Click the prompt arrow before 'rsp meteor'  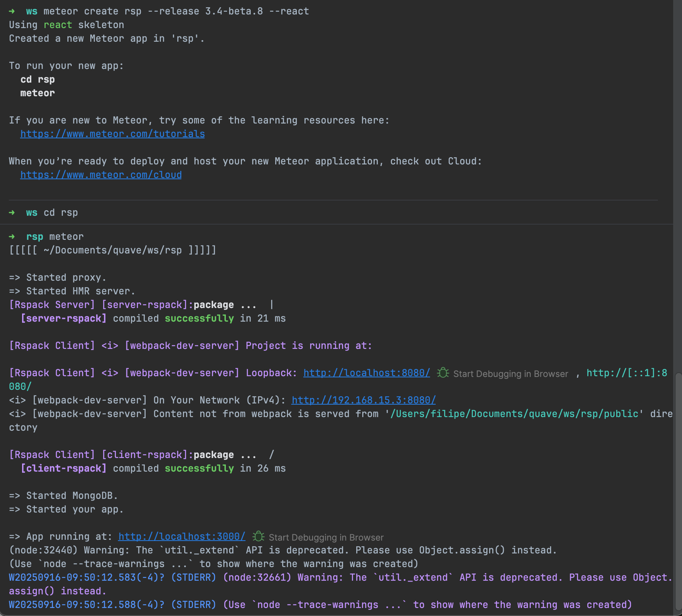(x=12, y=237)
